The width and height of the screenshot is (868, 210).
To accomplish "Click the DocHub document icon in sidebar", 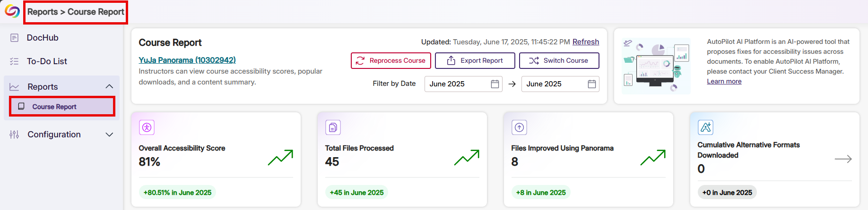I will (x=14, y=38).
